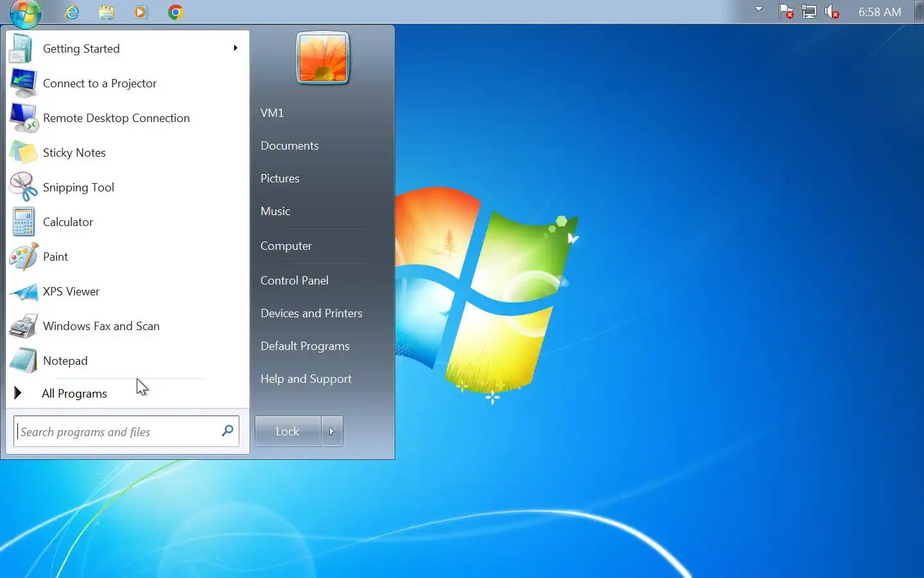This screenshot has height=578, width=924.
Task: Click the XPS Viewer label text
Action: 71,292
